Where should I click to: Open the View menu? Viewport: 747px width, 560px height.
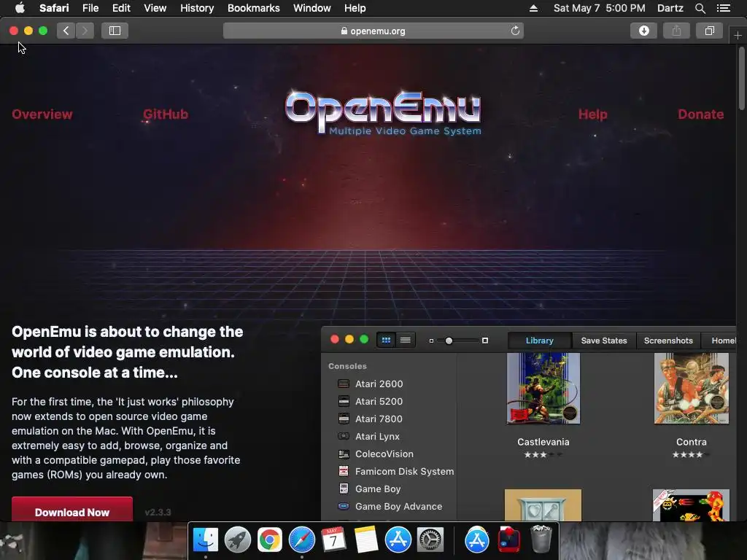155,8
